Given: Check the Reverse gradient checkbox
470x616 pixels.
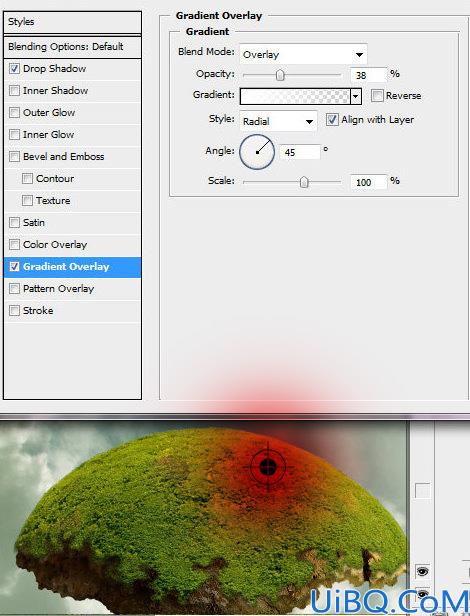Looking at the screenshot, I should (x=377, y=95).
